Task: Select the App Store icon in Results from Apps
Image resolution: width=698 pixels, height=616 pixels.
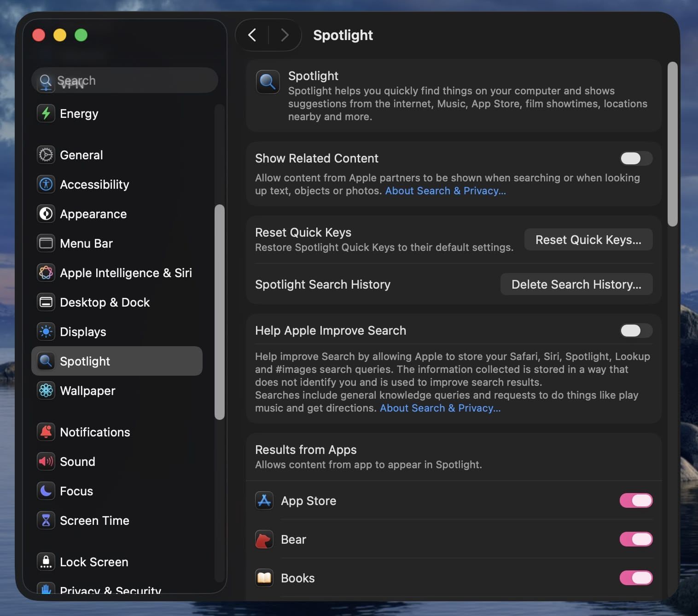Action: [264, 500]
